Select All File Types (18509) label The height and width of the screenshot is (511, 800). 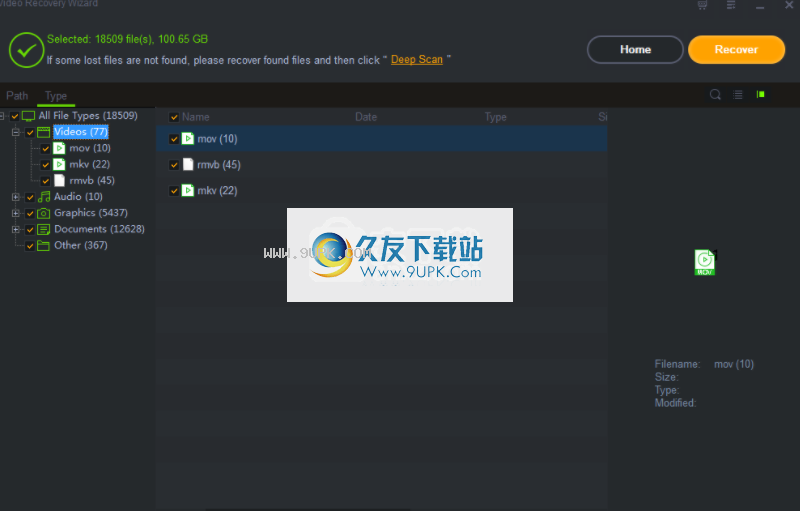coord(88,116)
